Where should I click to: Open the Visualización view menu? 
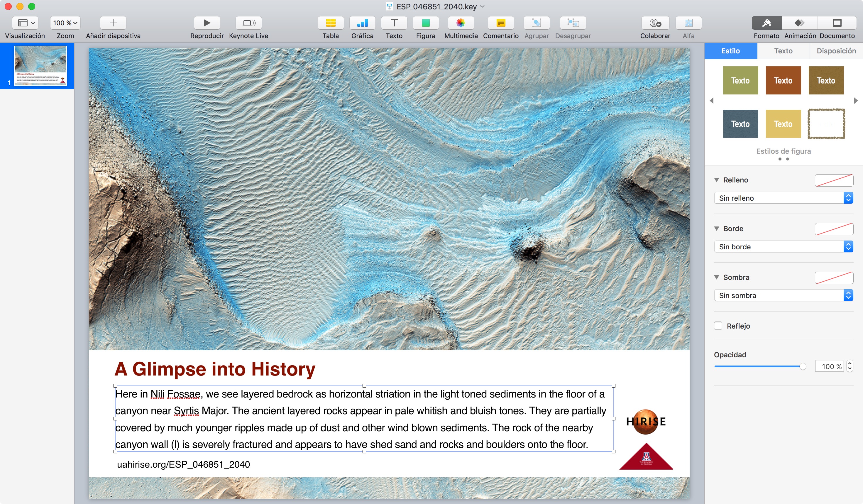[25, 23]
